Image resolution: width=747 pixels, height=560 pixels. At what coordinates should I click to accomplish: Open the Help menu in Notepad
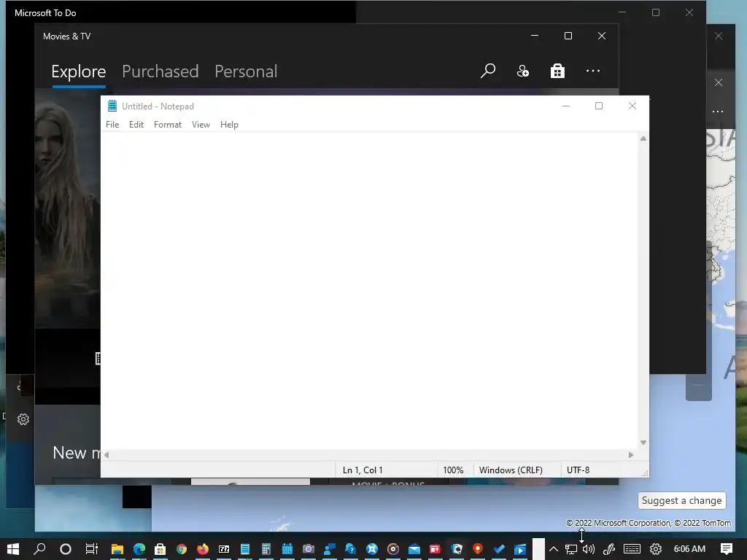[x=229, y=124]
